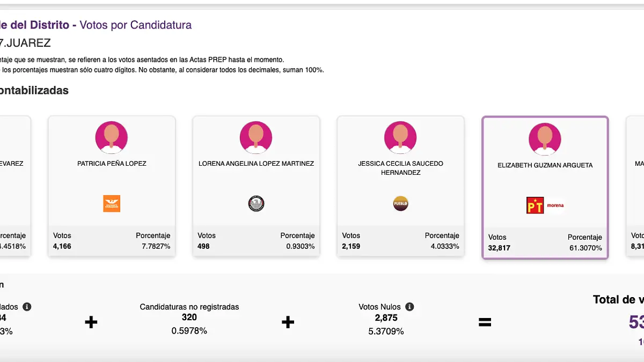
Task: Click Jessica Cecilia Saucedo Hernandez's name
Action: [400, 168]
